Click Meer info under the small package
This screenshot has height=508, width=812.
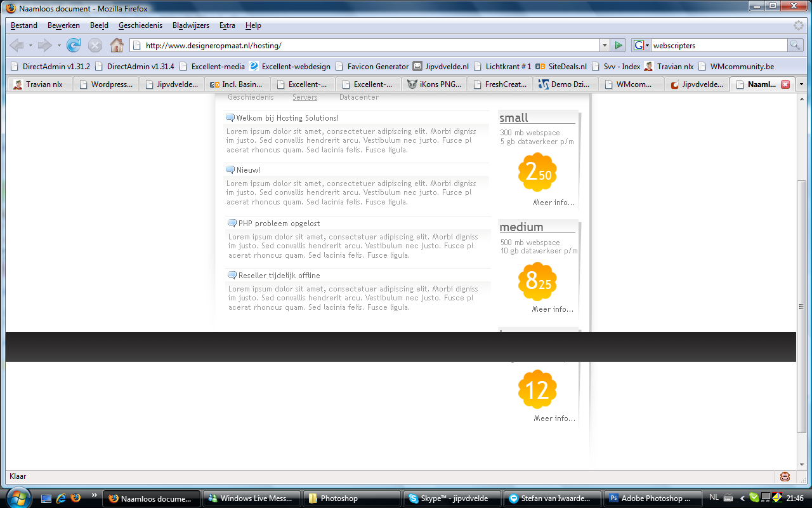[554, 203]
